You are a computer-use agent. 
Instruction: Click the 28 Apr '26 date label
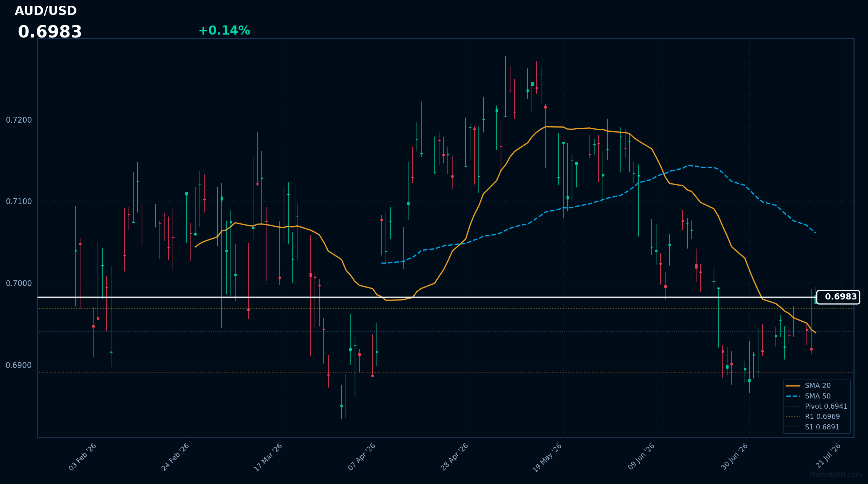(455, 457)
